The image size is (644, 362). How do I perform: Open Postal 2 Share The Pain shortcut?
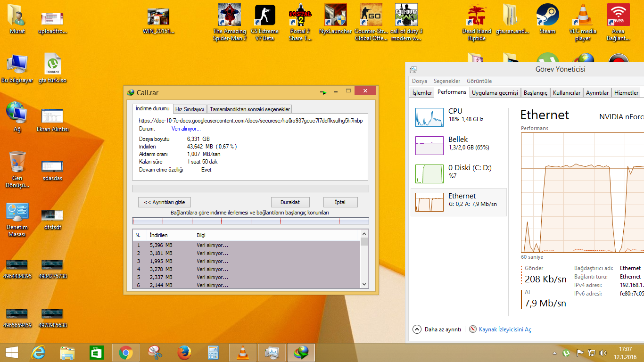point(300,22)
